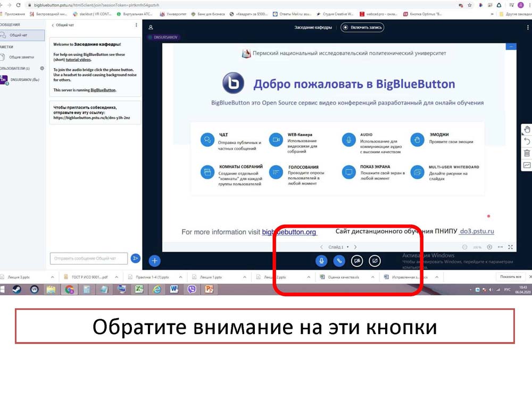Expand options for Оценка качества.xls download
532x399 pixels.
tap(372, 277)
